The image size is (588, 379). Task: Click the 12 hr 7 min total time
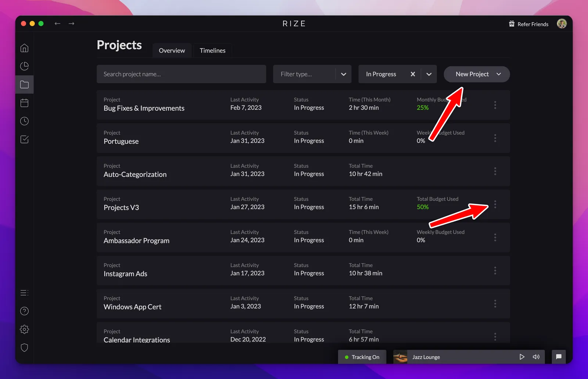(363, 306)
